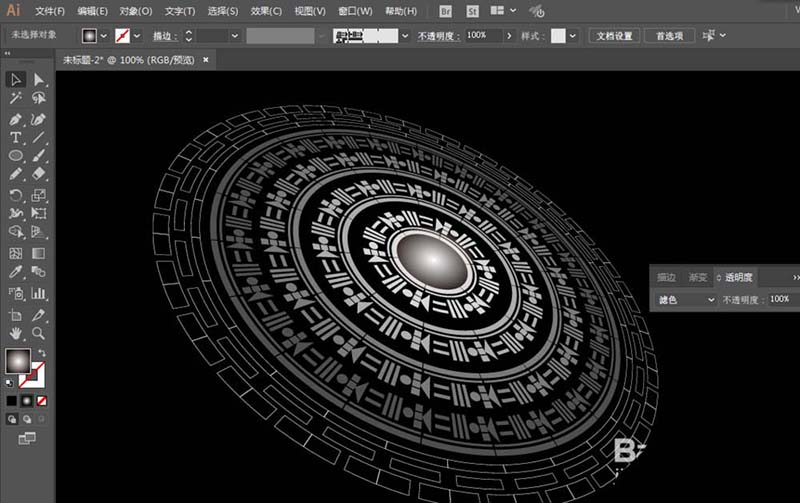Screen dimensions: 800x503
Task: Open Adobe Bridge via Br icon
Action: [445, 11]
